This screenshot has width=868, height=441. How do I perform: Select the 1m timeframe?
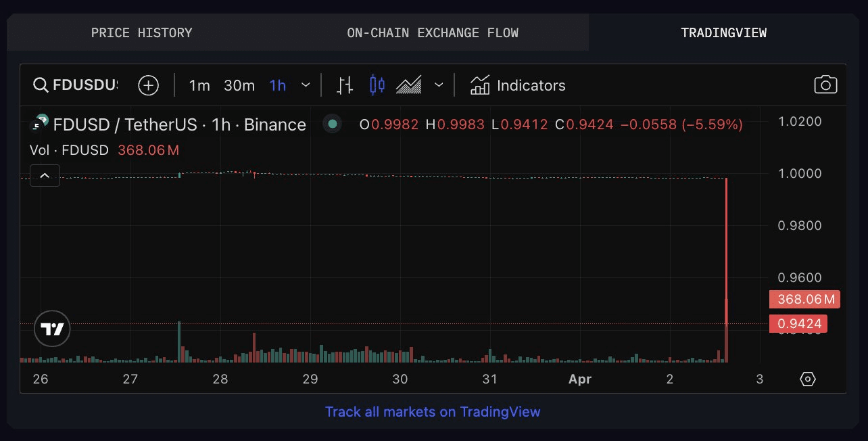[199, 85]
